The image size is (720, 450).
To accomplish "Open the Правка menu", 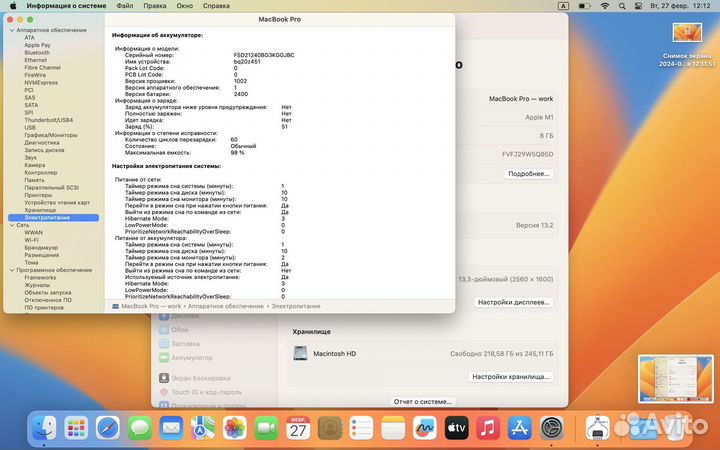I will (x=155, y=6).
